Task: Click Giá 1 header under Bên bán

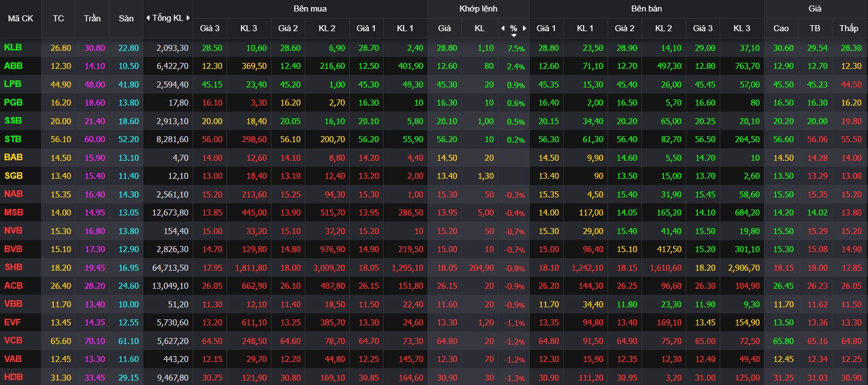Action: pos(546,28)
